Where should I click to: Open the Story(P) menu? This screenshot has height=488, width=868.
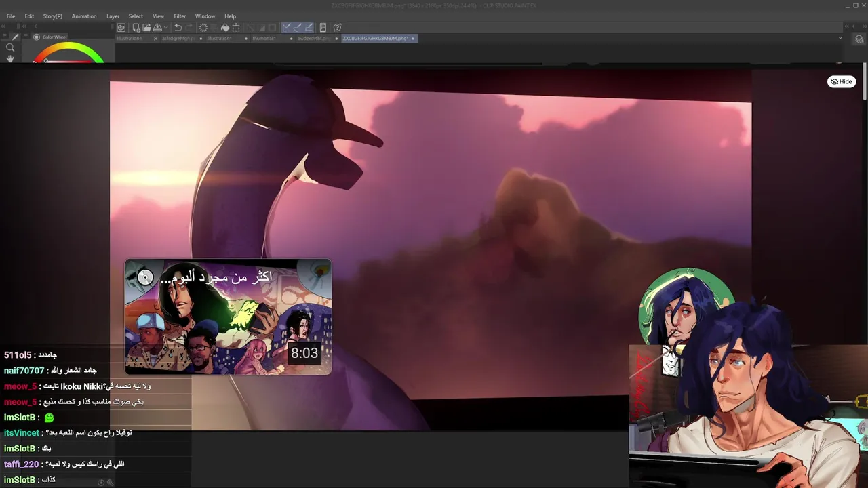(52, 16)
